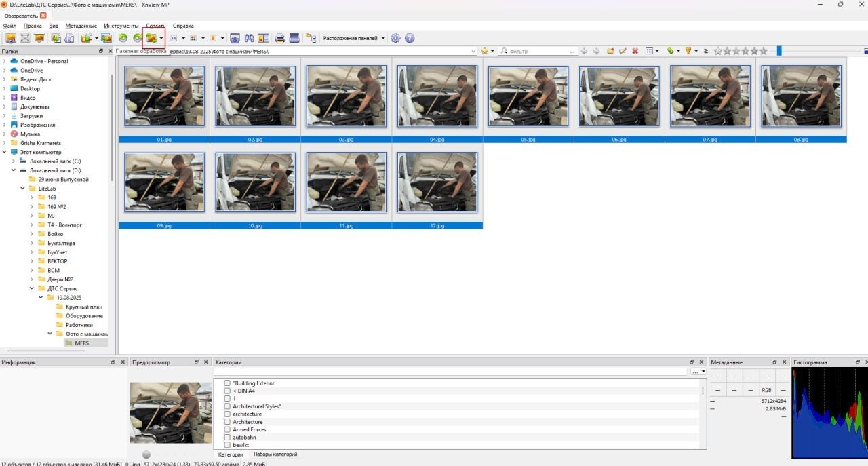Expand the "Бухгалтера" folder node
Screen dimensions: 868x466
point(32,243)
